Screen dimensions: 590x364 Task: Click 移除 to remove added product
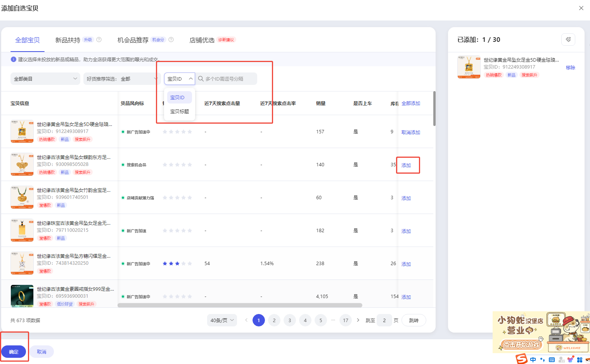pos(570,67)
